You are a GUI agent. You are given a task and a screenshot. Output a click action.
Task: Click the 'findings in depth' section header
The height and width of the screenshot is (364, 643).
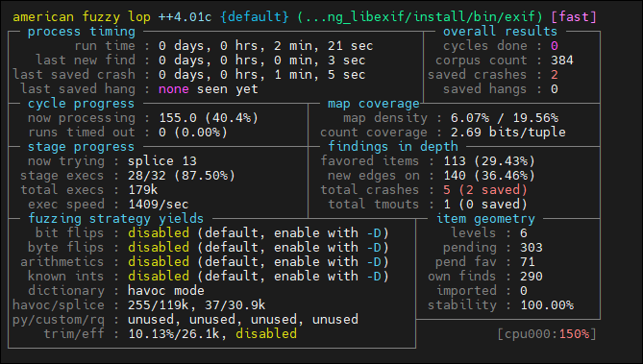(x=393, y=147)
